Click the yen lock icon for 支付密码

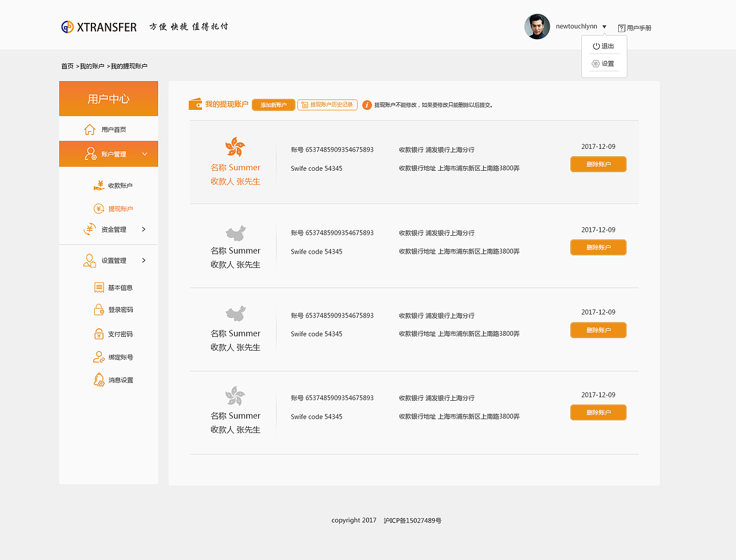point(99,334)
